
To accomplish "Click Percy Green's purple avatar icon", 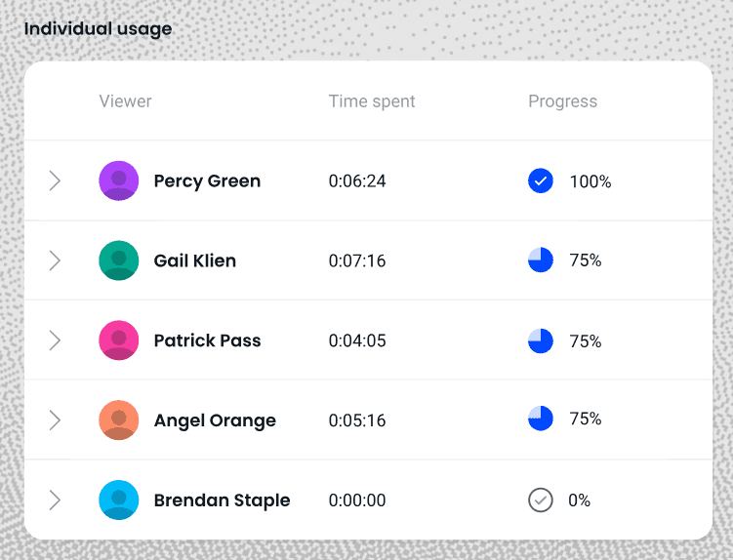I will click(119, 180).
